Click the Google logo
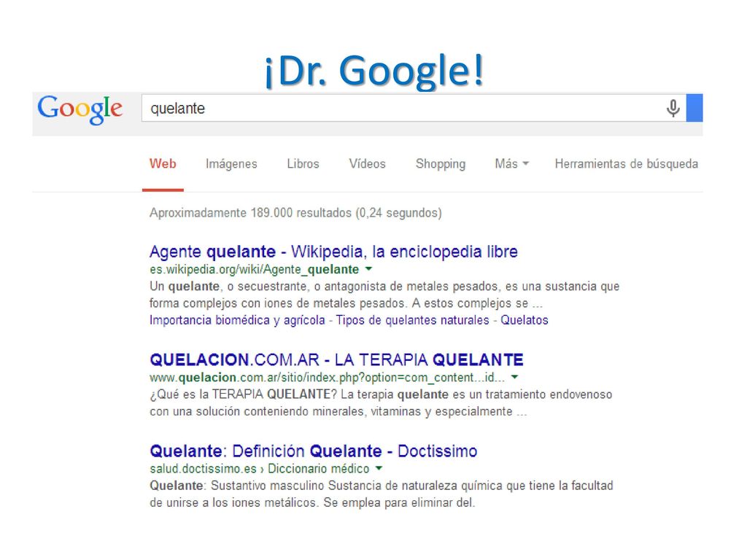Viewport: 747px width, 560px height. pos(80,109)
